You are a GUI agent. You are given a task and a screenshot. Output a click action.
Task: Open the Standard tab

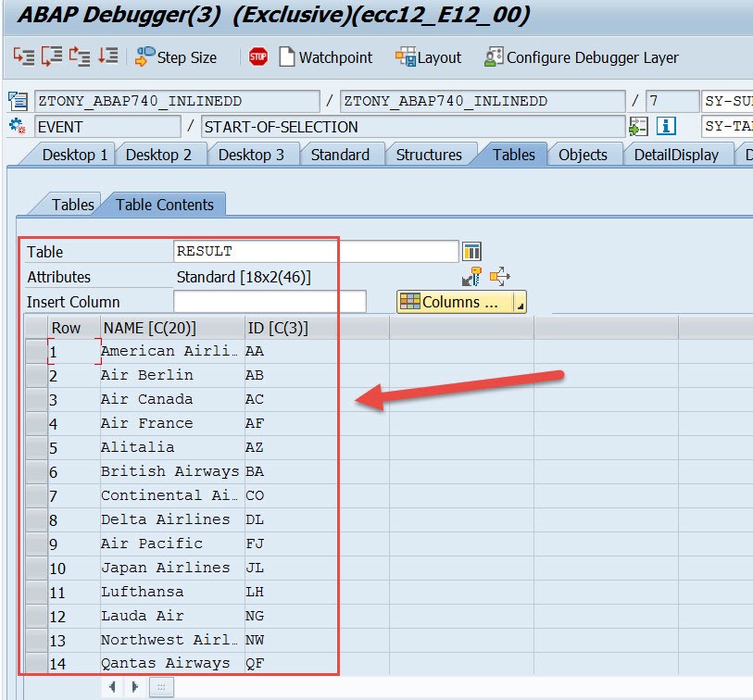(x=340, y=155)
